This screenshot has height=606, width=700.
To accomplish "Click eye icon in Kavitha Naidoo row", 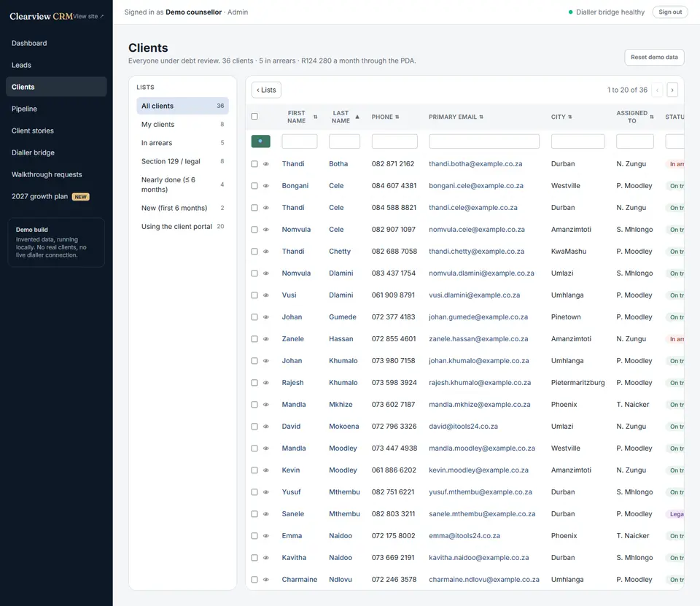I will tap(266, 558).
